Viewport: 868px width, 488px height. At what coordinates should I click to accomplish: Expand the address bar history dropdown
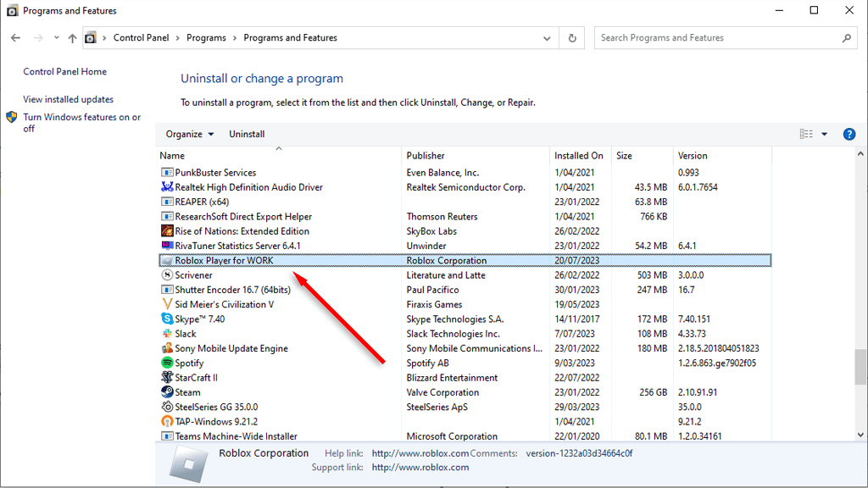[548, 38]
